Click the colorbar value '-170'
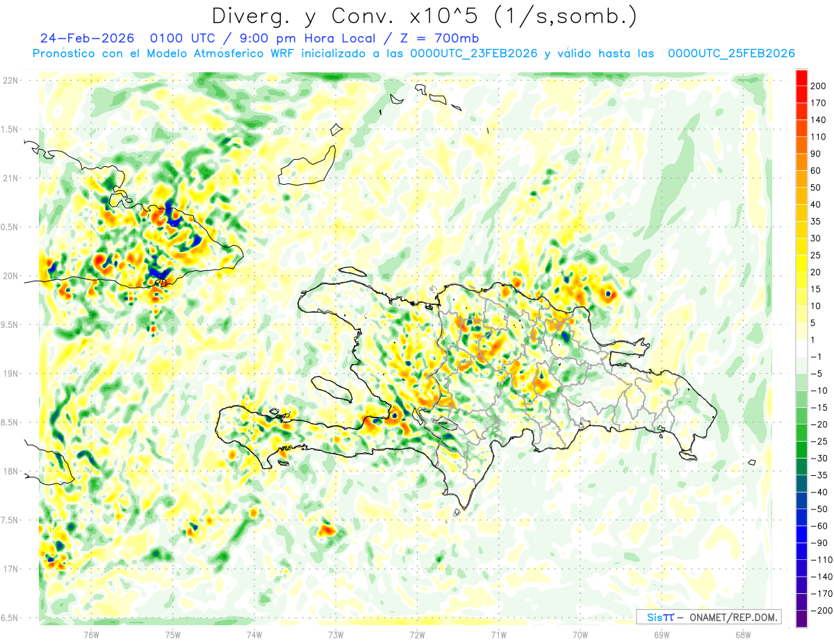834x644 pixels. click(x=821, y=594)
